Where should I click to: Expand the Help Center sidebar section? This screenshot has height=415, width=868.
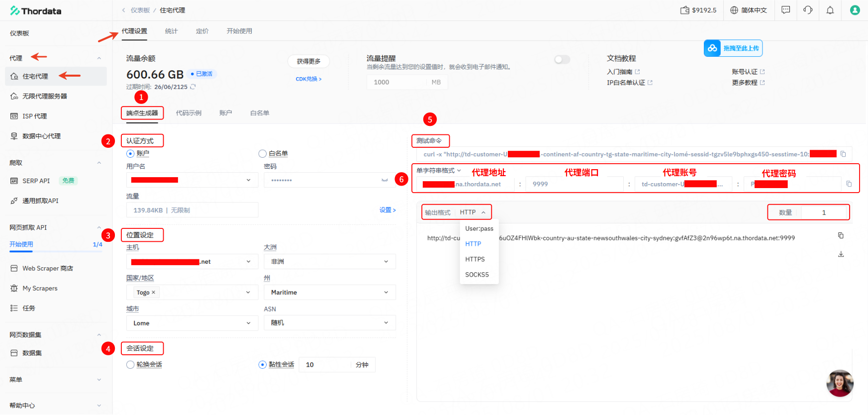99,406
